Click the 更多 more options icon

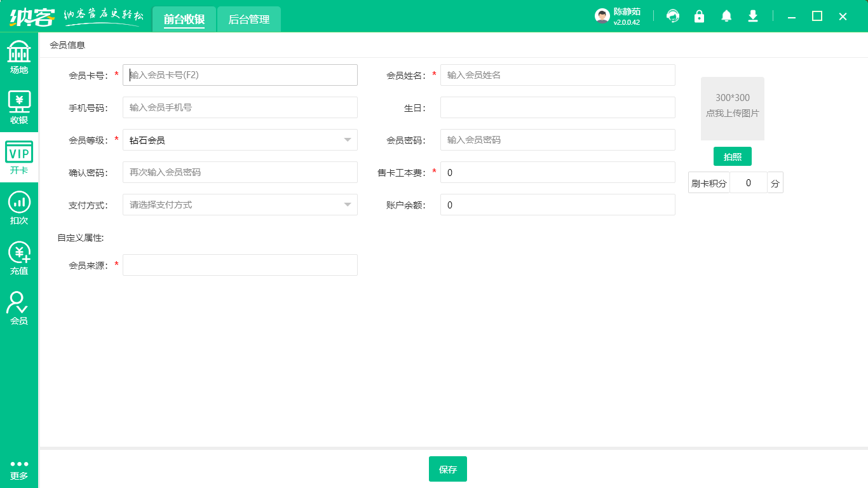[19, 470]
